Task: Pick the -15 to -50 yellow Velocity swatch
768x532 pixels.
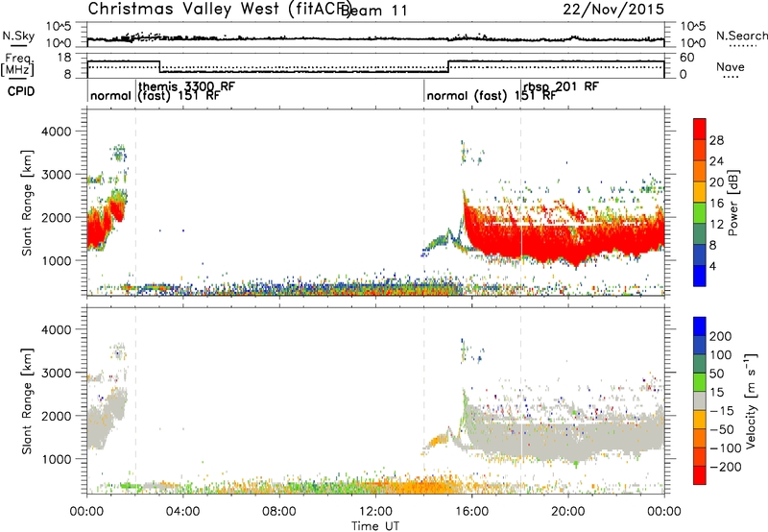Action: point(700,420)
